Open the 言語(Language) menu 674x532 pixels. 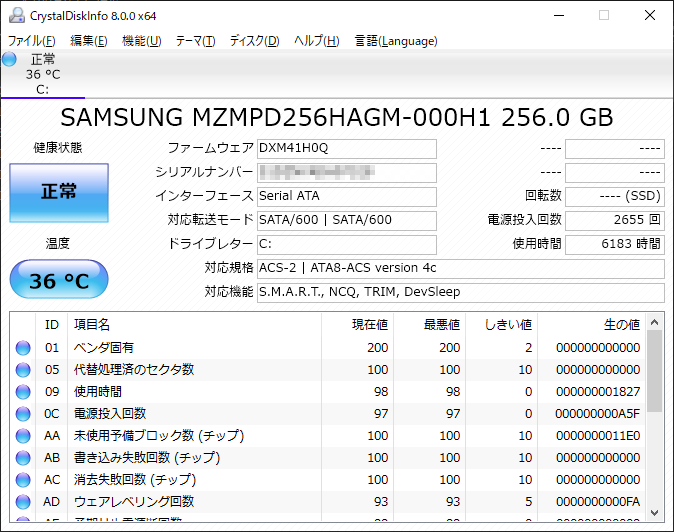pyautogui.click(x=396, y=41)
